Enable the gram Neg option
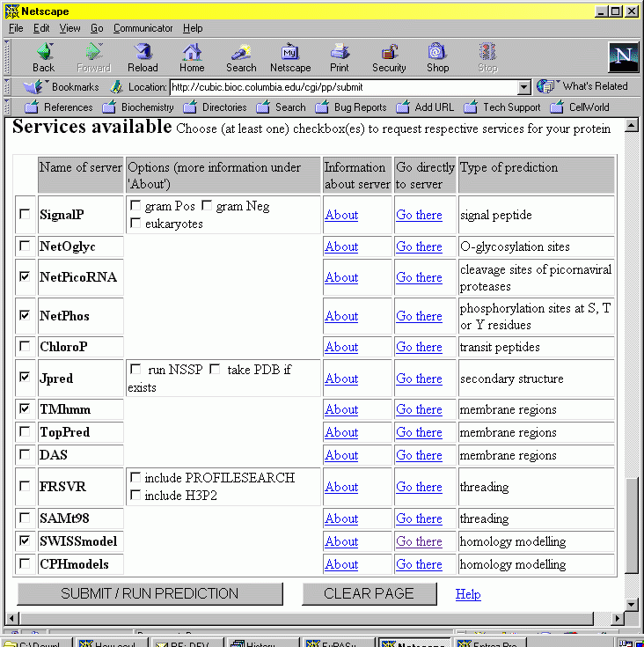644x647 pixels. click(207, 205)
